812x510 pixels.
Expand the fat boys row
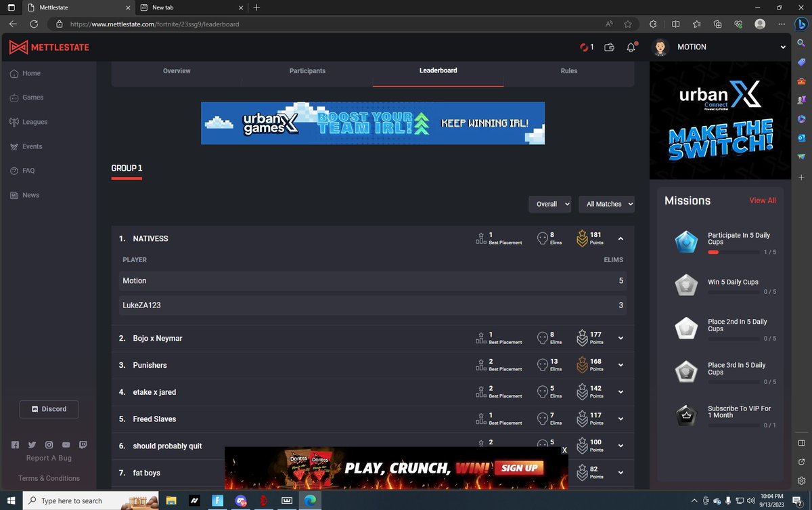tap(621, 473)
